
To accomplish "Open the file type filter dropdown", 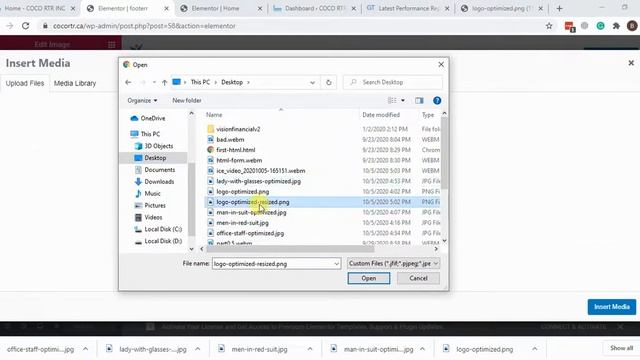I will pyautogui.click(x=393, y=264).
